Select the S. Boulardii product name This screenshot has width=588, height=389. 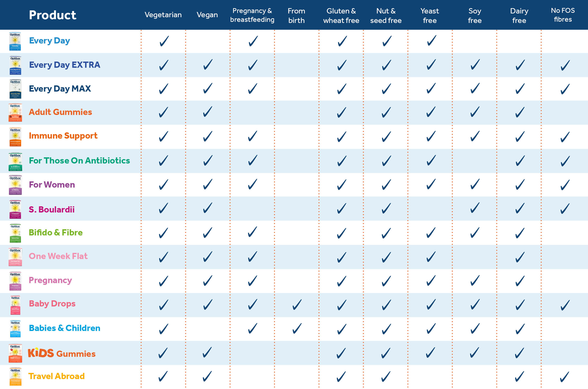[52, 209]
